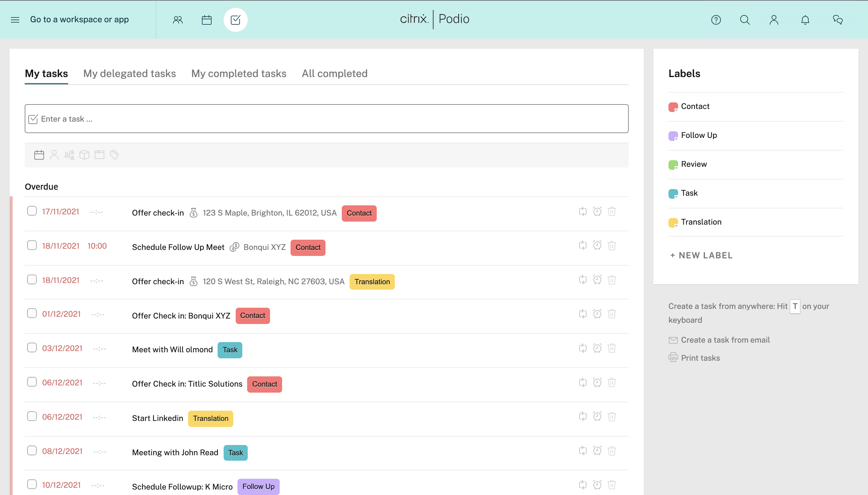Tick the 17/11/2021 Offer check-in checkbox
This screenshot has height=495, width=868.
(32, 211)
